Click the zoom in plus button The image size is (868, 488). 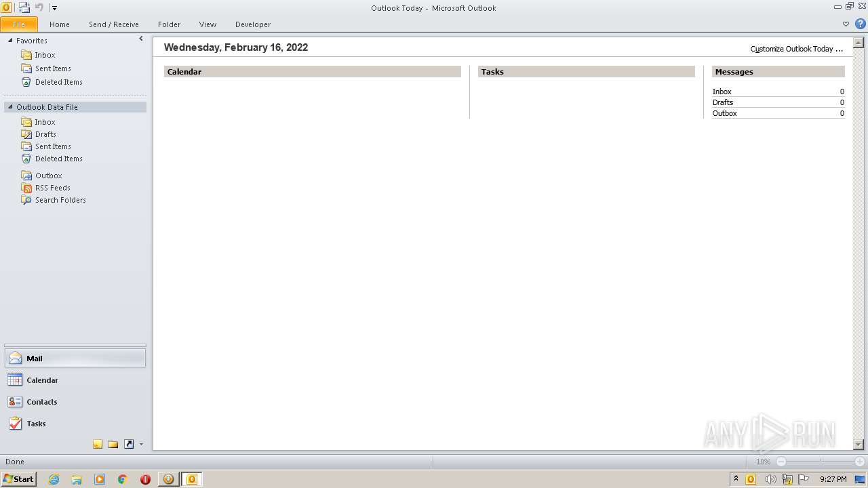click(x=859, y=462)
